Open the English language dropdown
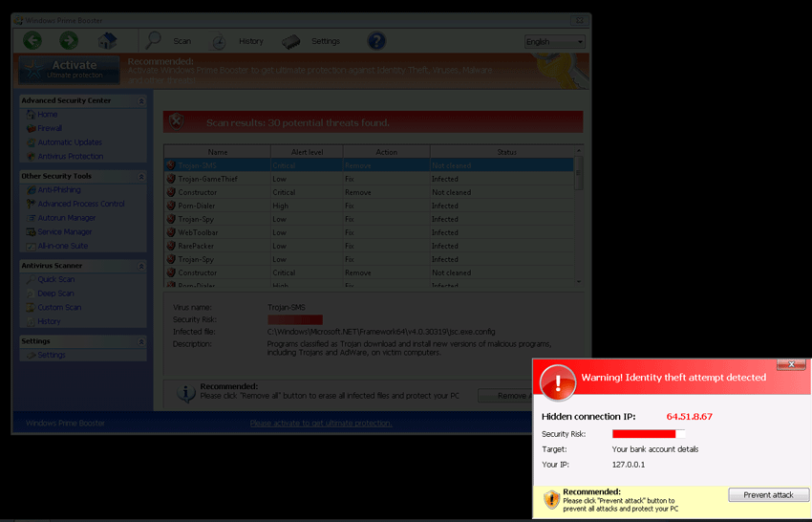The height and width of the screenshot is (522, 812). point(554,42)
